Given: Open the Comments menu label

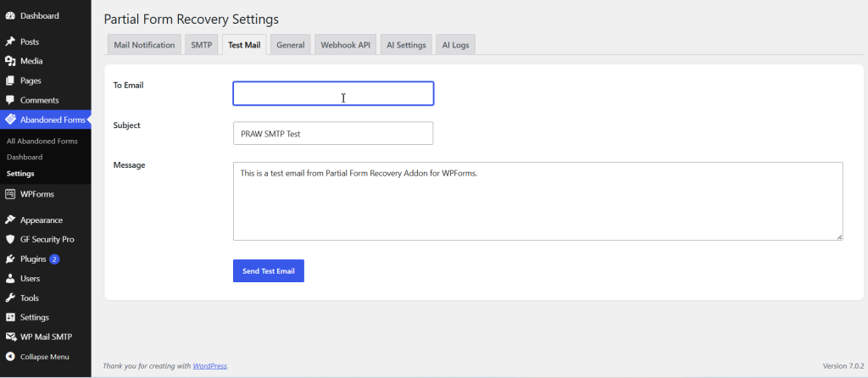Looking at the screenshot, I should [x=39, y=100].
